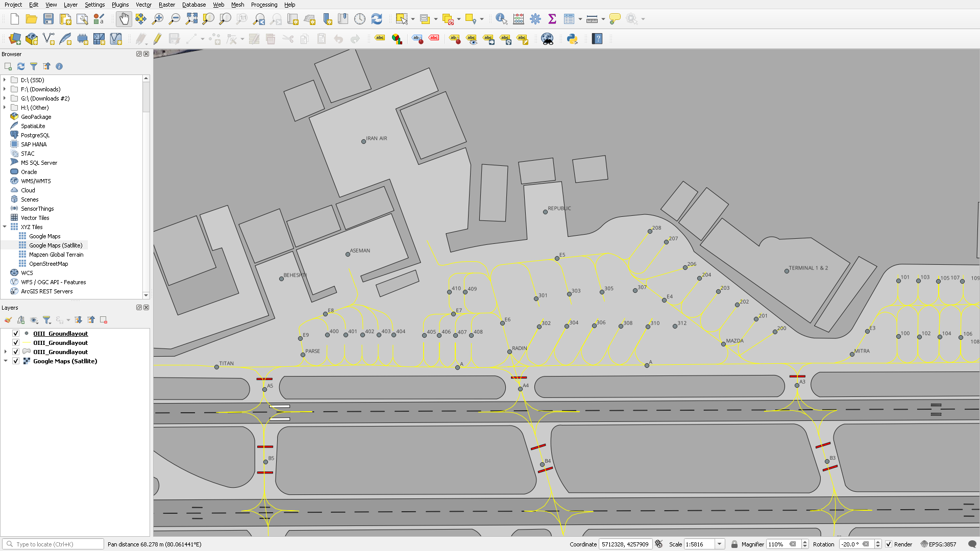Open the Processing menu
Viewport: 980px width, 551px height.
[x=264, y=5]
